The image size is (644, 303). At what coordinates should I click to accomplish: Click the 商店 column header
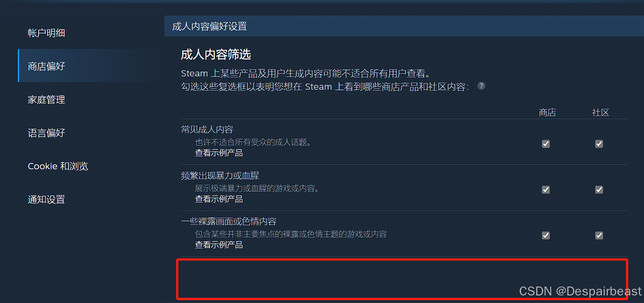coord(547,113)
